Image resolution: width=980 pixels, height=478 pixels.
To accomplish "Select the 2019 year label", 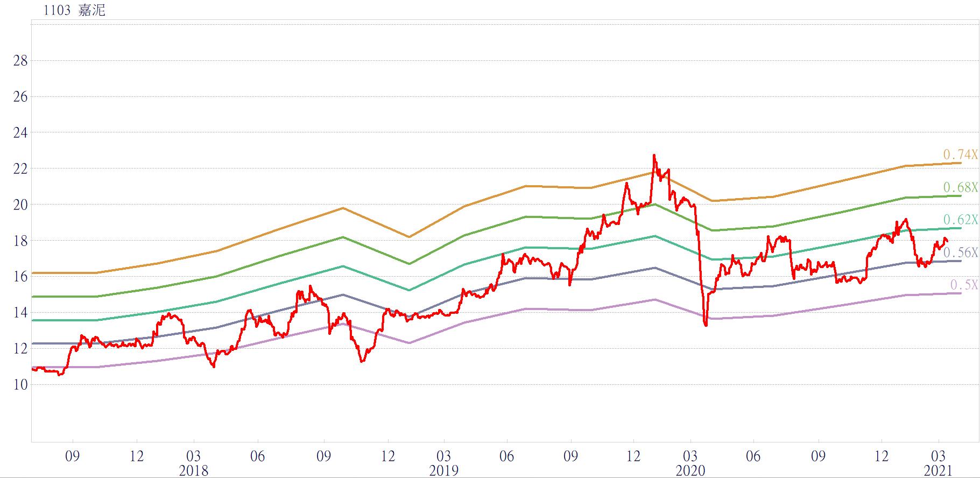I will 444,470.
